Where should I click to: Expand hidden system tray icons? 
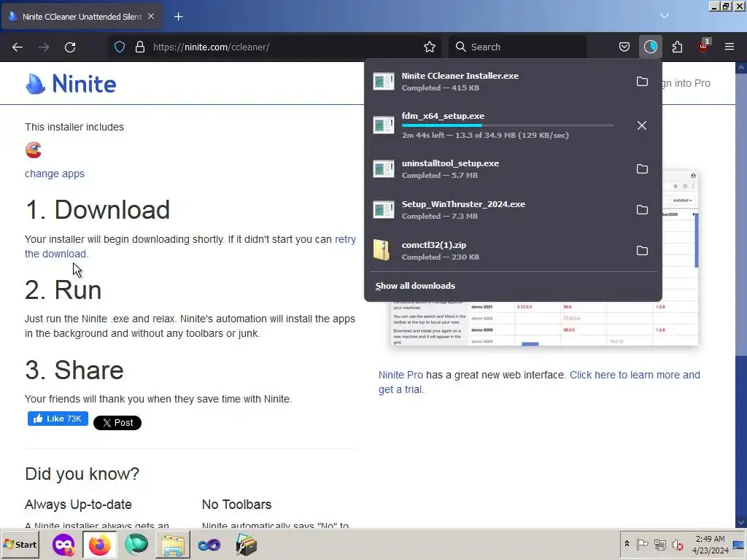coord(627,544)
